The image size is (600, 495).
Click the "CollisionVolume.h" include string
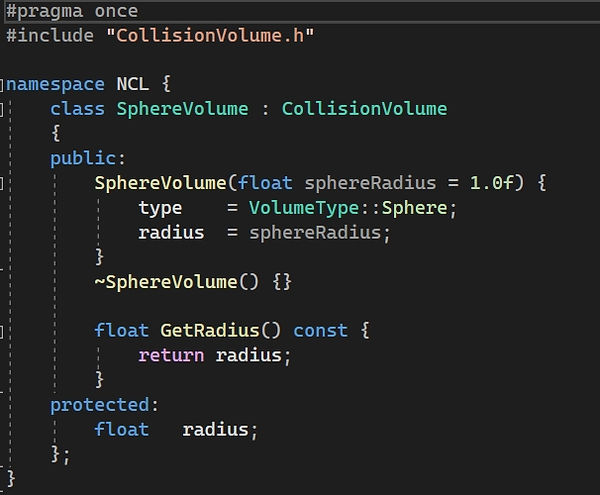pyautogui.click(x=210, y=36)
